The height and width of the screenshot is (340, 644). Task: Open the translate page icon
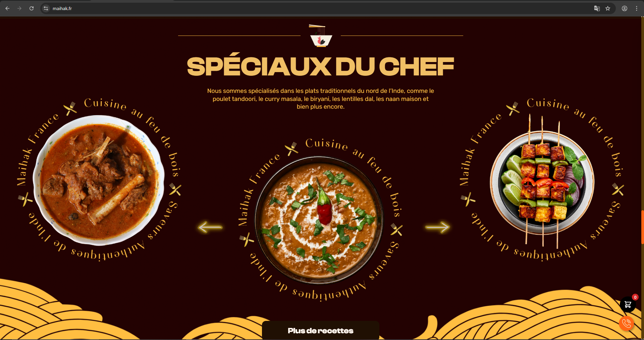pos(597,8)
